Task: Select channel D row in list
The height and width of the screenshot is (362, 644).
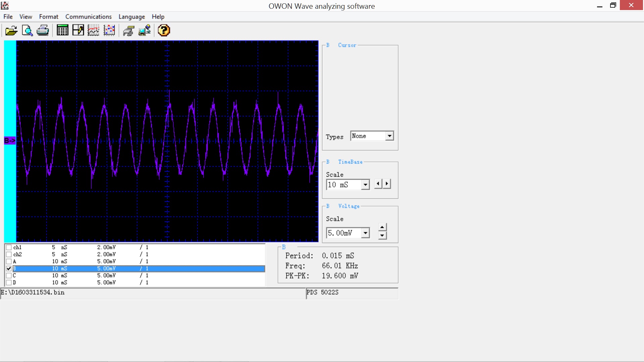Action: click(x=135, y=283)
